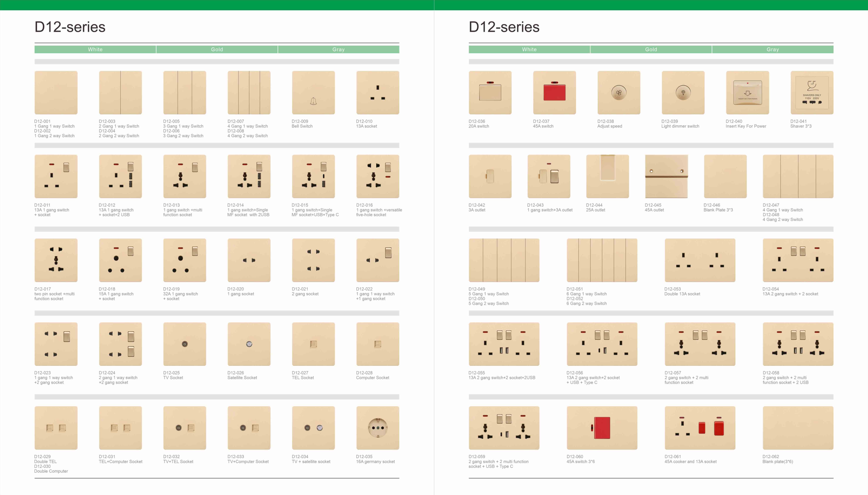This screenshot has width=868, height=495.
Task: Click the D12-051 6 Gang switch image
Action: click(602, 260)
